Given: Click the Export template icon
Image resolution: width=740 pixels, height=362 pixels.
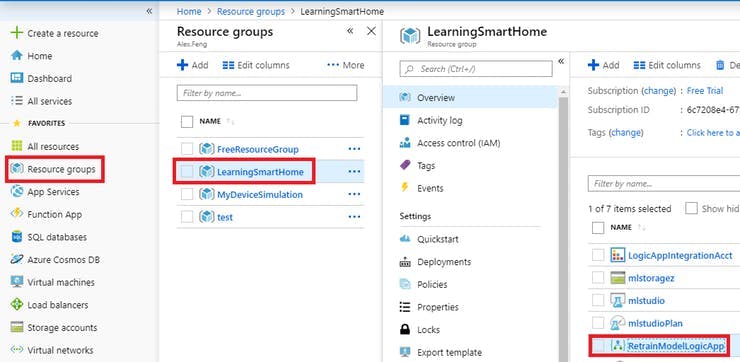Looking at the screenshot, I should [405, 353].
